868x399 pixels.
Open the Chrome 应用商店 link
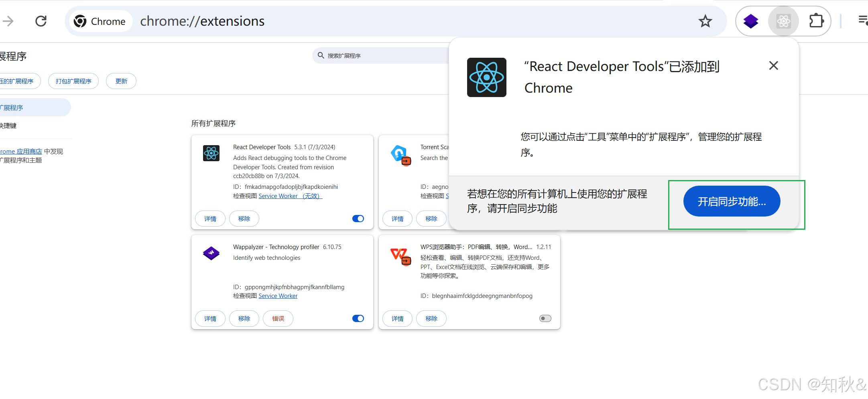pos(21,152)
